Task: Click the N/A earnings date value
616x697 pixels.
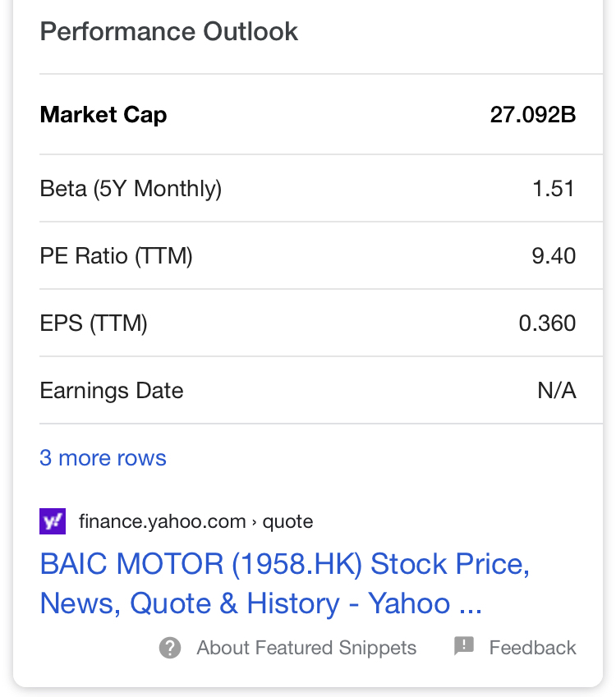Action: [556, 391]
